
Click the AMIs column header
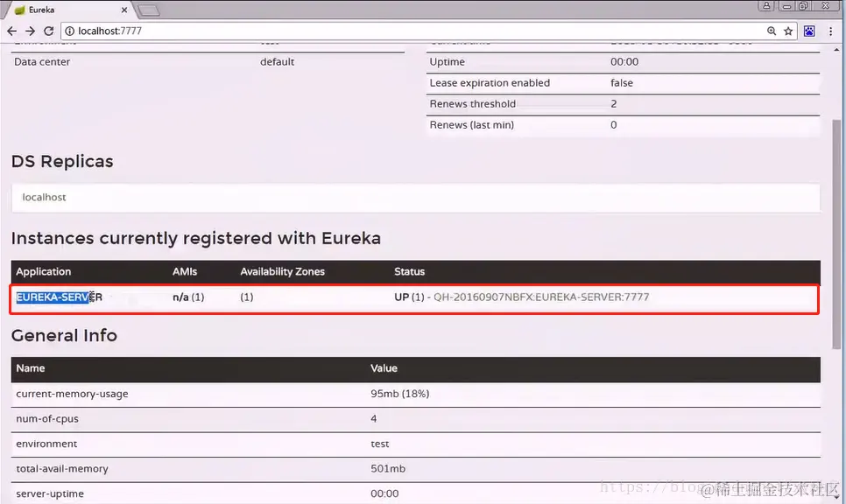pos(185,271)
